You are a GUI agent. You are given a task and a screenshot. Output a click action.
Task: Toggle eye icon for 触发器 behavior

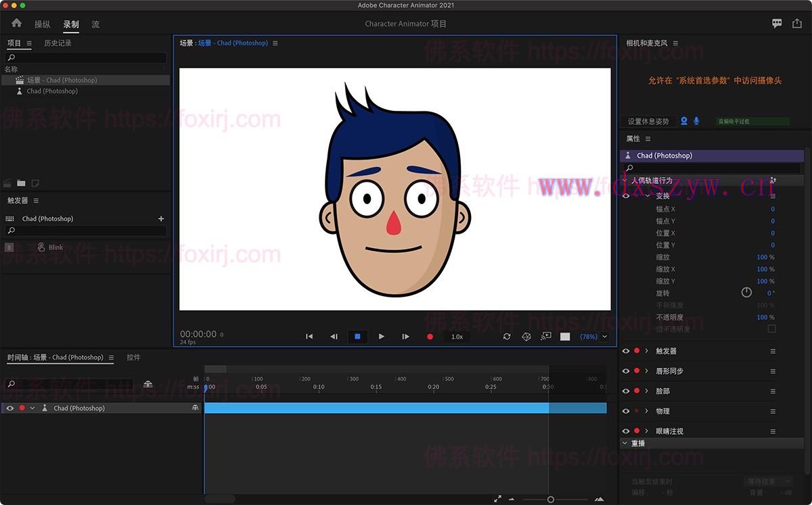(625, 352)
